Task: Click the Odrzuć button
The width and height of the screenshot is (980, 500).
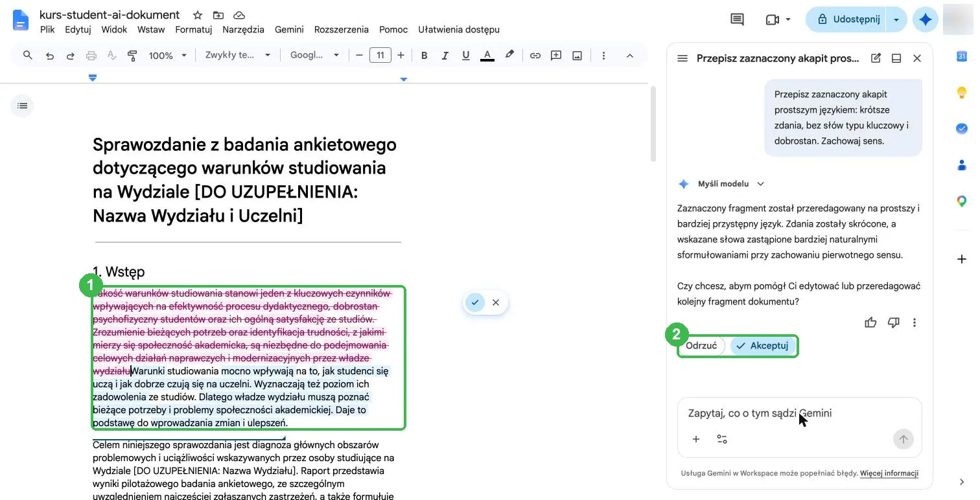Action: pos(701,346)
